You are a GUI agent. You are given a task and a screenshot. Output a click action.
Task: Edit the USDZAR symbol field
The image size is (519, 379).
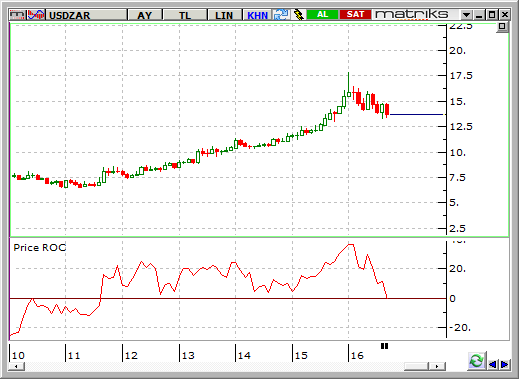86,15
